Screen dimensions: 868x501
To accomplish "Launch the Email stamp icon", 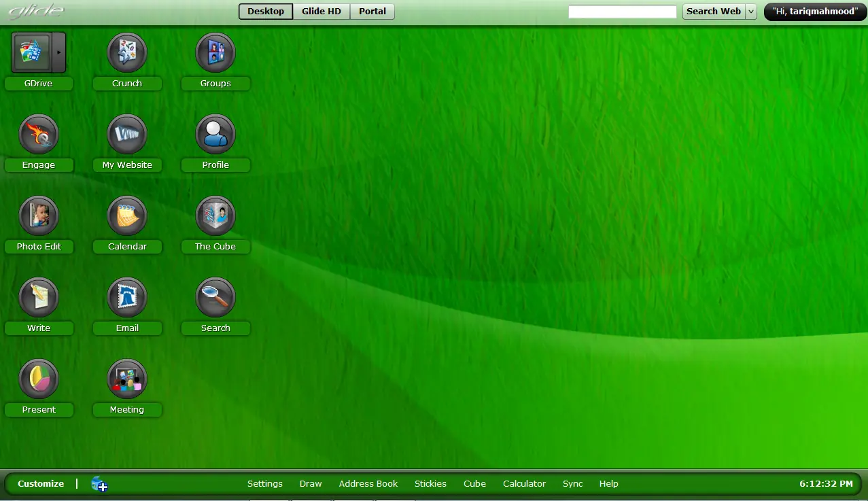I will [x=127, y=297].
